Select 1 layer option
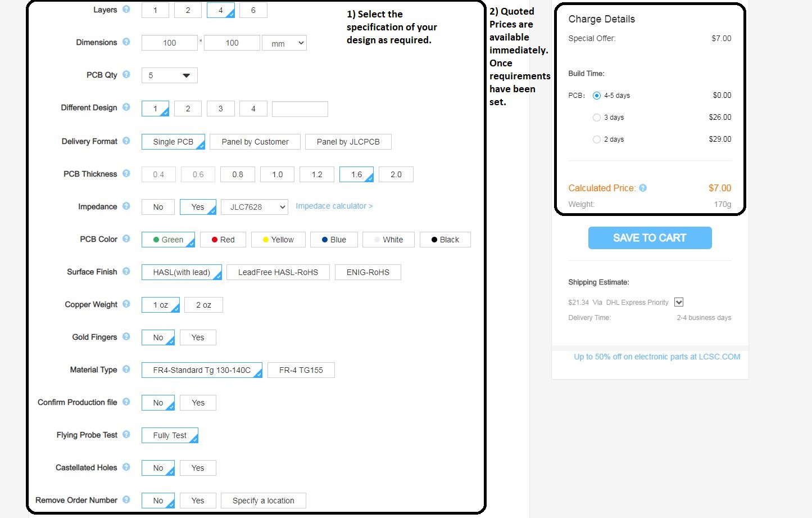 [155, 10]
